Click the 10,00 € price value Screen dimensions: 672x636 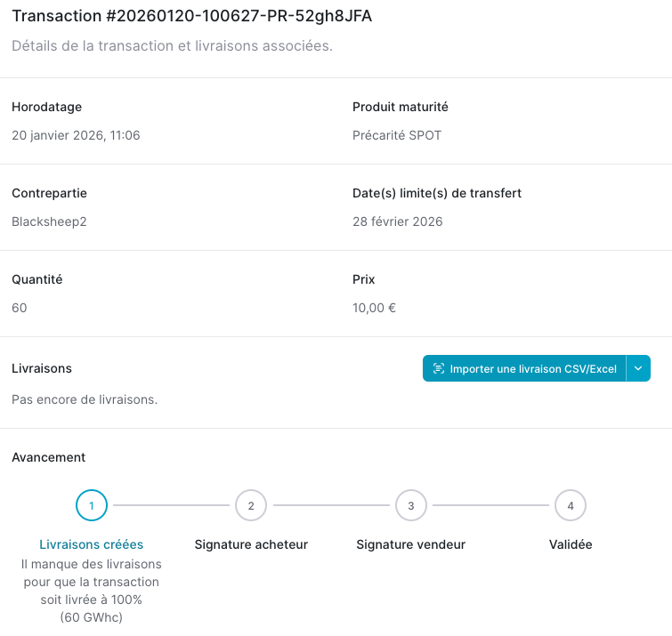pos(374,308)
